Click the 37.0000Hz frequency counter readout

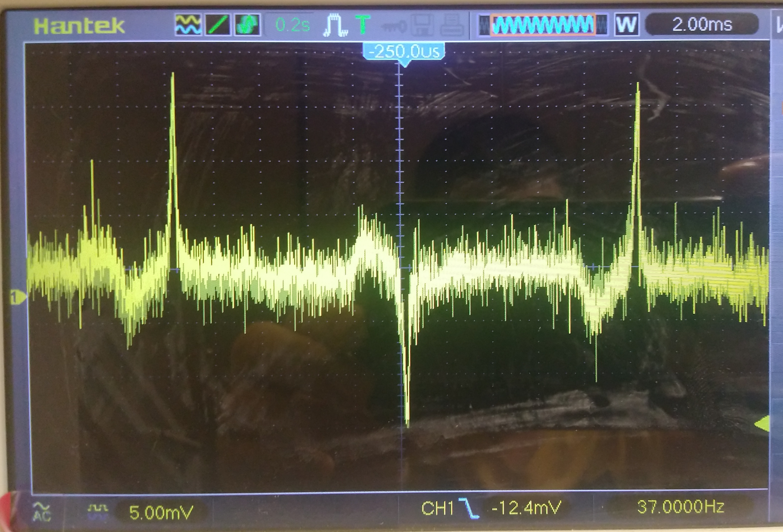point(681,507)
